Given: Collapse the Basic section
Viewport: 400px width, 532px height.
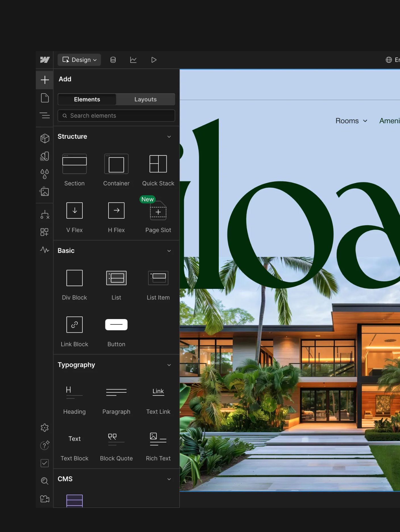Looking at the screenshot, I should pos(169,251).
